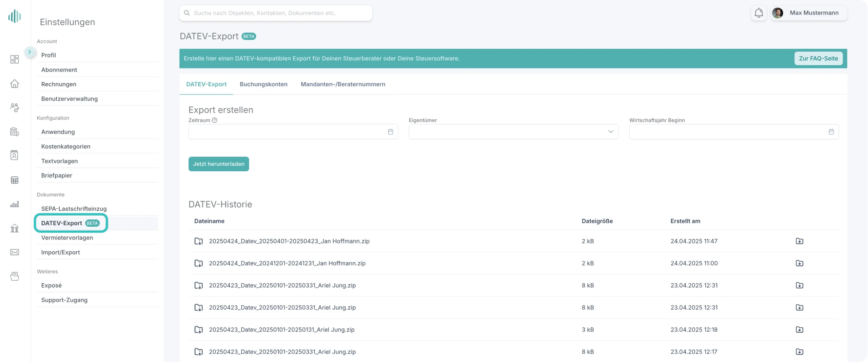The image size is (868, 362).
Task: Open Max Mustermann user menu
Action: pyautogui.click(x=809, y=13)
